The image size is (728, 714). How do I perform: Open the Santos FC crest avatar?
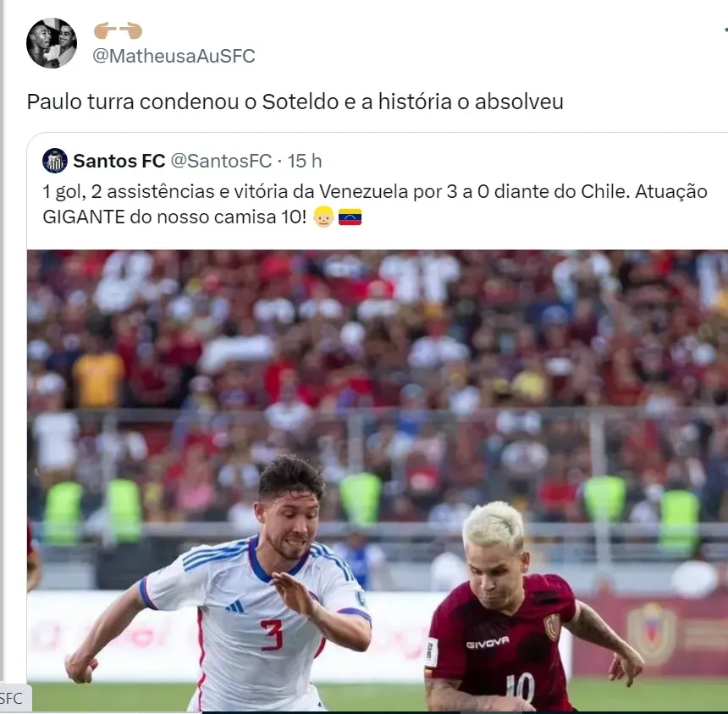[x=55, y=161]
